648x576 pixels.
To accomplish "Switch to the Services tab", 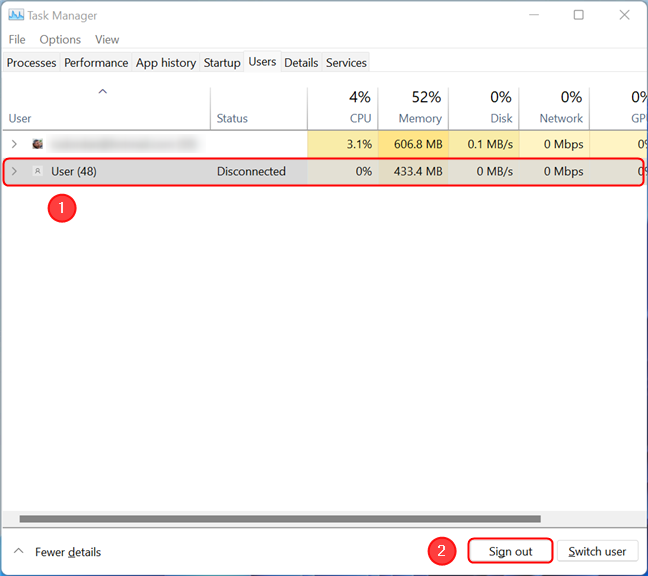I will coord(346,63).
